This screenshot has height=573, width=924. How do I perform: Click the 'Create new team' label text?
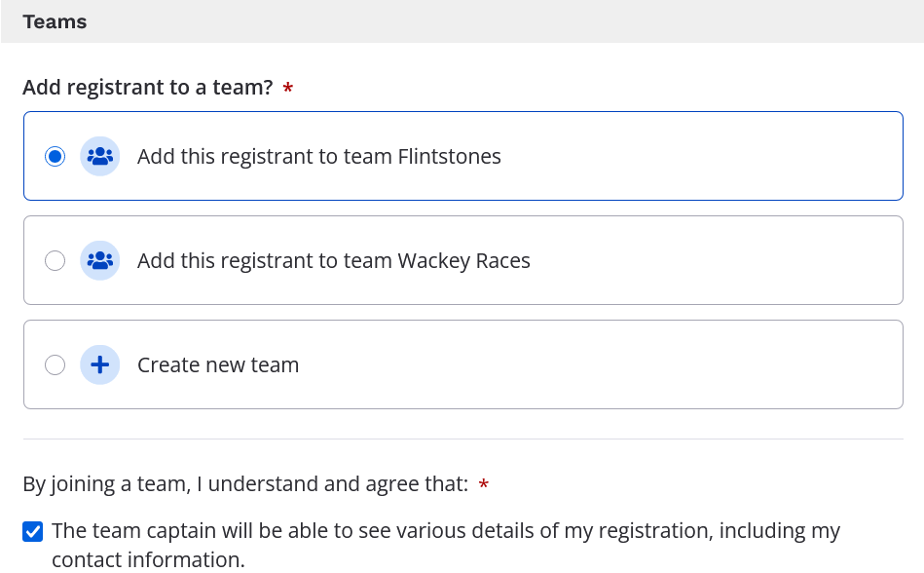pos(218,364)
